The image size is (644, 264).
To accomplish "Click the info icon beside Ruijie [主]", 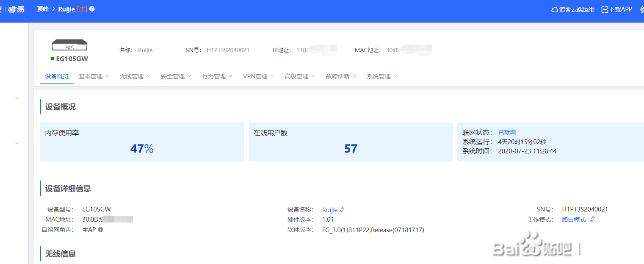I will [92, 9].
